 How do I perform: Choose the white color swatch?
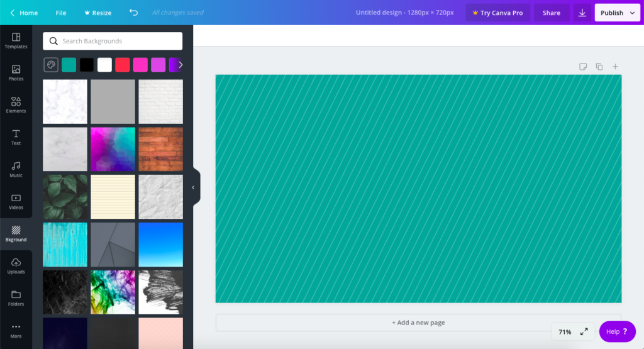point(105,65)
